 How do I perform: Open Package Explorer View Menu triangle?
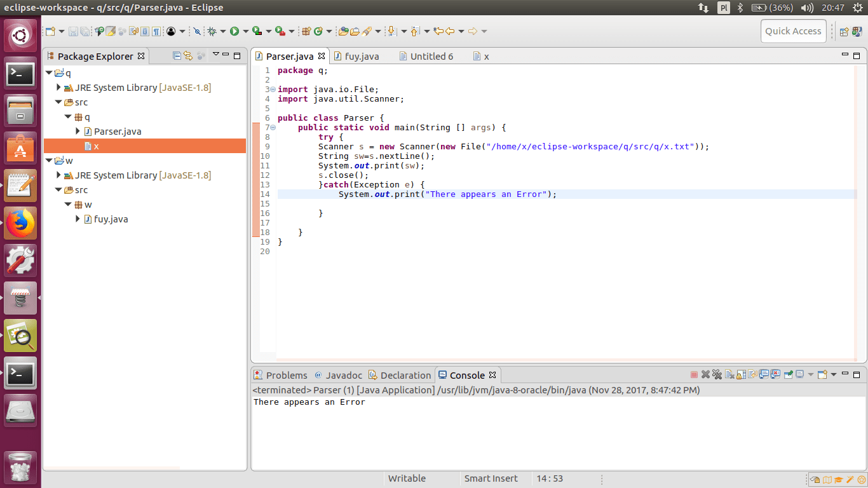point(216,55)
